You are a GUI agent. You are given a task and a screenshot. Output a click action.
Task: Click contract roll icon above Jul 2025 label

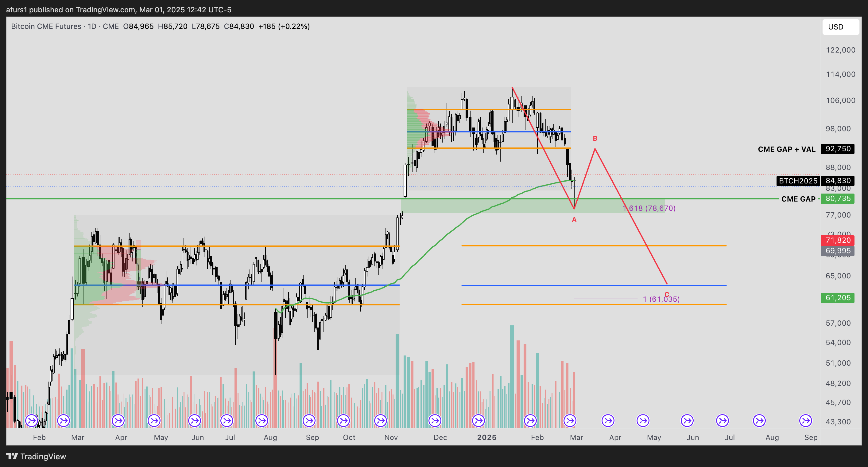723,421
